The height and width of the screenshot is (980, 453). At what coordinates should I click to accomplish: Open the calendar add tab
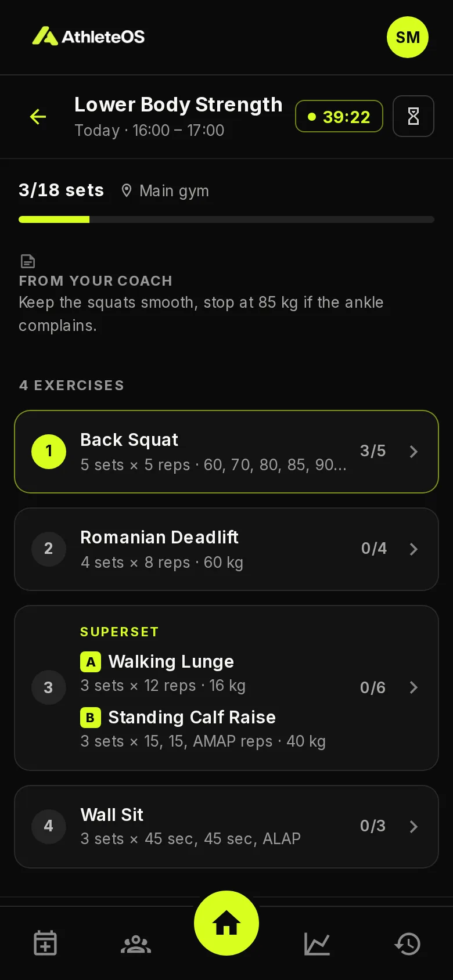[x=45, y=943]
